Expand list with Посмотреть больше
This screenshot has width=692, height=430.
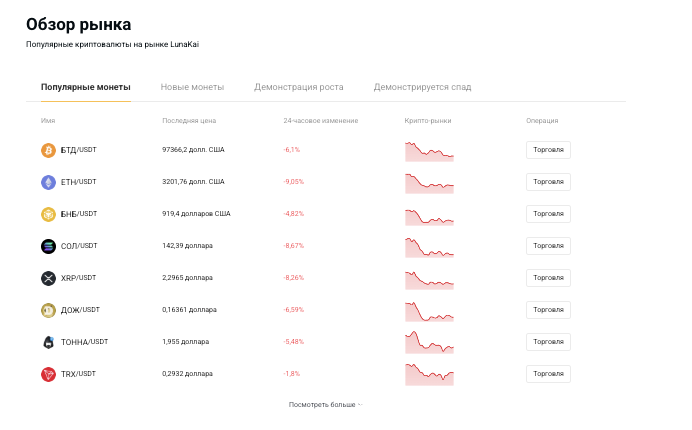click(324, 405)
